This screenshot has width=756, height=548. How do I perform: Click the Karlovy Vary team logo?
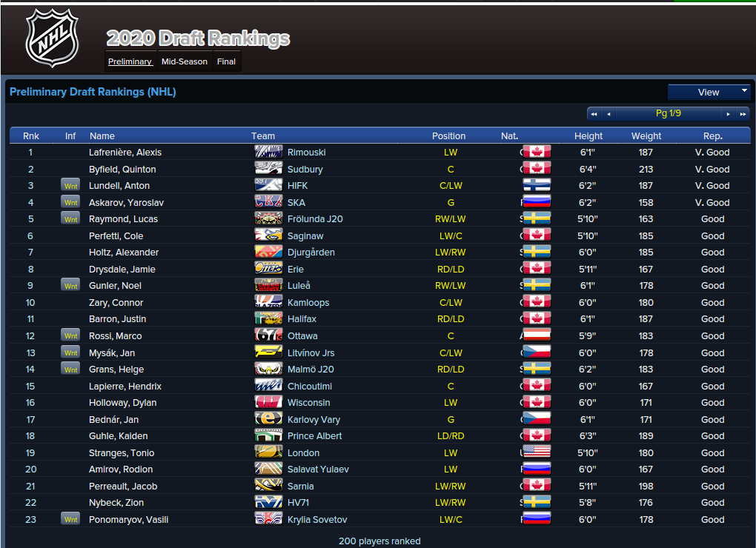coord(268,419)
